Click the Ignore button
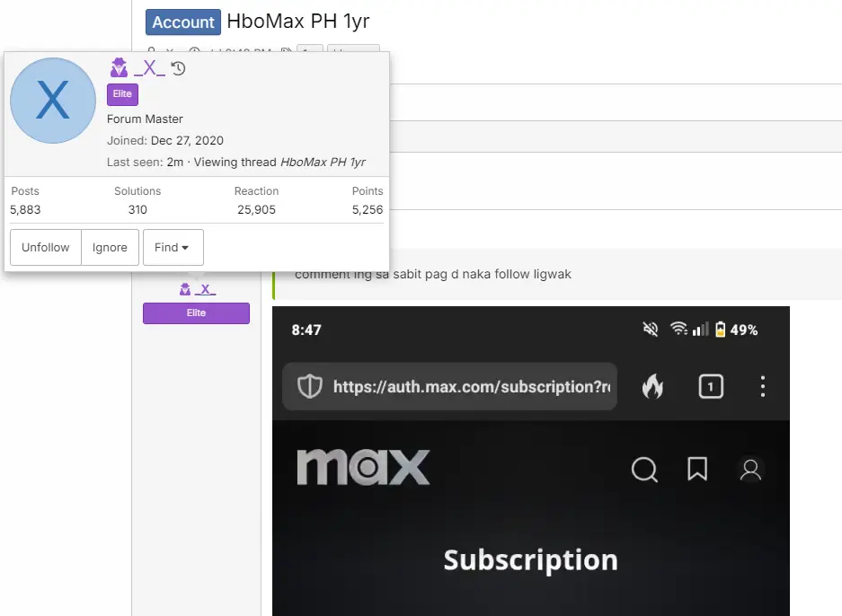This screenshot has width=842, height=616. [111, 247]
